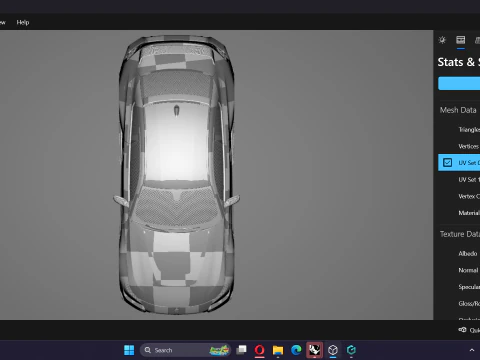Select the Triangles mesh data row

click(x=459, y=130)
